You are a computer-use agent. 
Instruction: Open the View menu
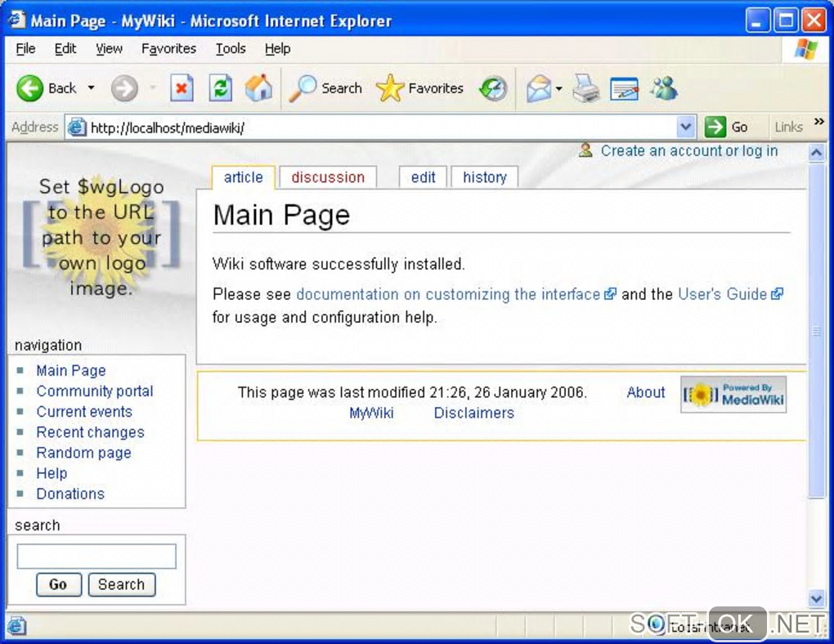[x=109, y=49]
